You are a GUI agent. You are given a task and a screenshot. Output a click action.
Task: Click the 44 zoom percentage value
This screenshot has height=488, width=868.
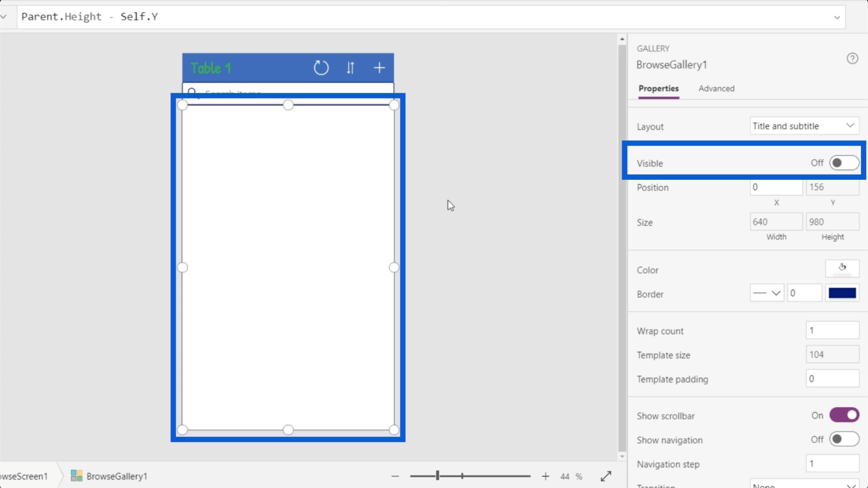tap(565, 476)
